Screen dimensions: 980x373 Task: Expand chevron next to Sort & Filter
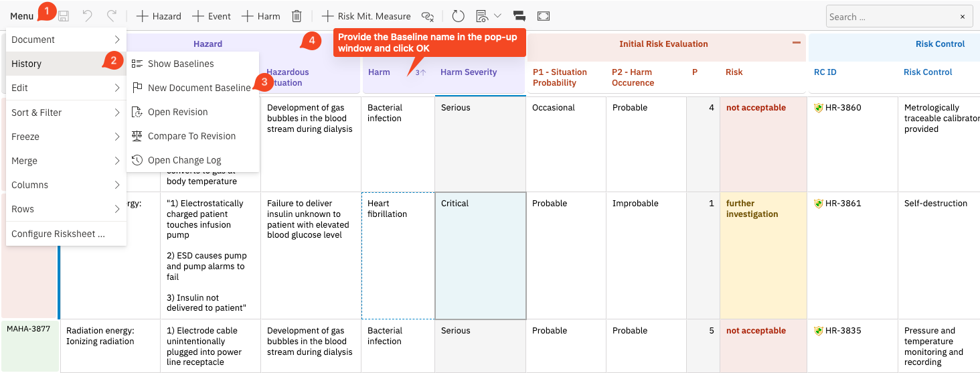[116, 113]
